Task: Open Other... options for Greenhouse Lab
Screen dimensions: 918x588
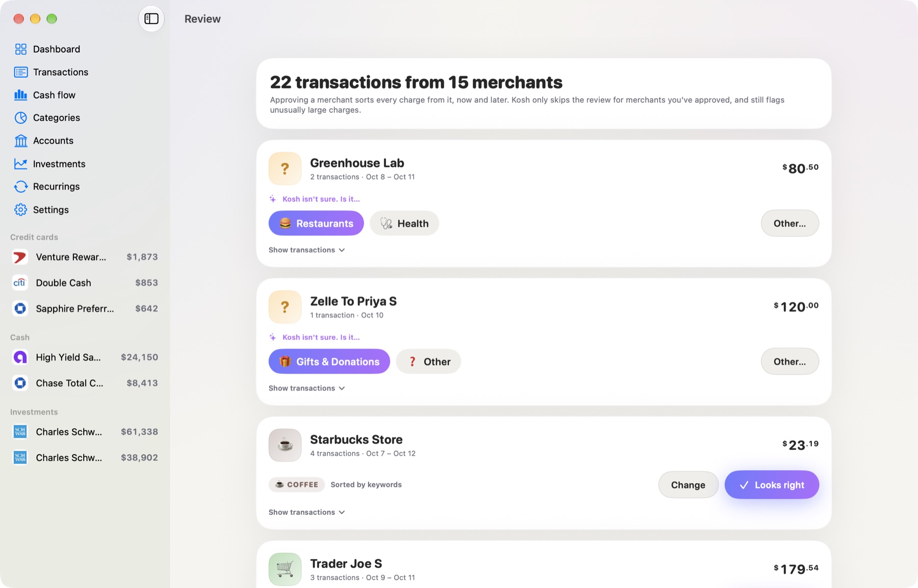Action: [790, 223]
